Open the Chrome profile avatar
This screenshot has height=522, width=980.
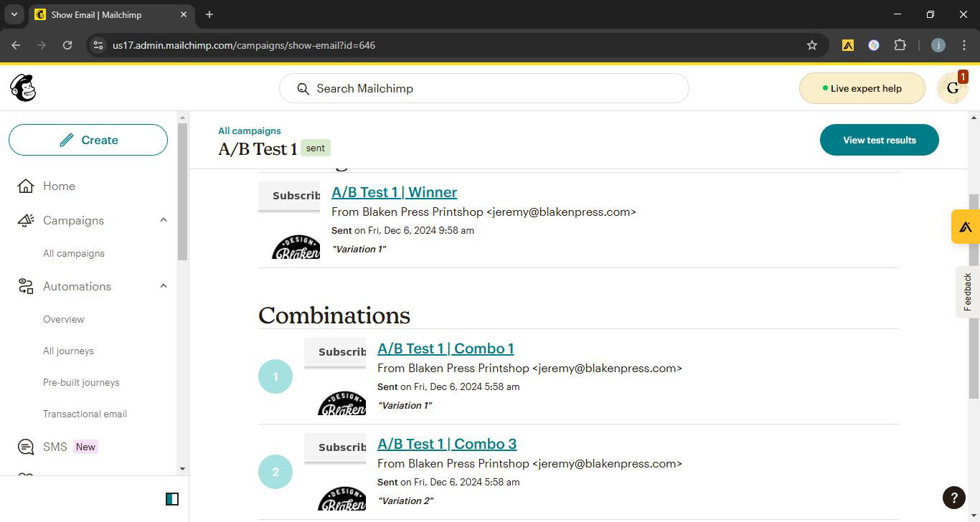pyautogui.click(x=938, y=45)
